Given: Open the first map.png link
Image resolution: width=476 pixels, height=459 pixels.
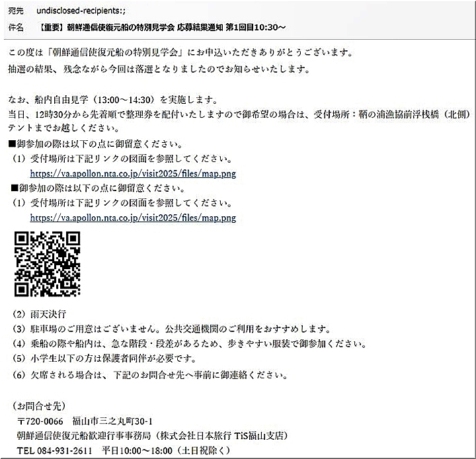Looking at the screenshot, I should (133, 174).
